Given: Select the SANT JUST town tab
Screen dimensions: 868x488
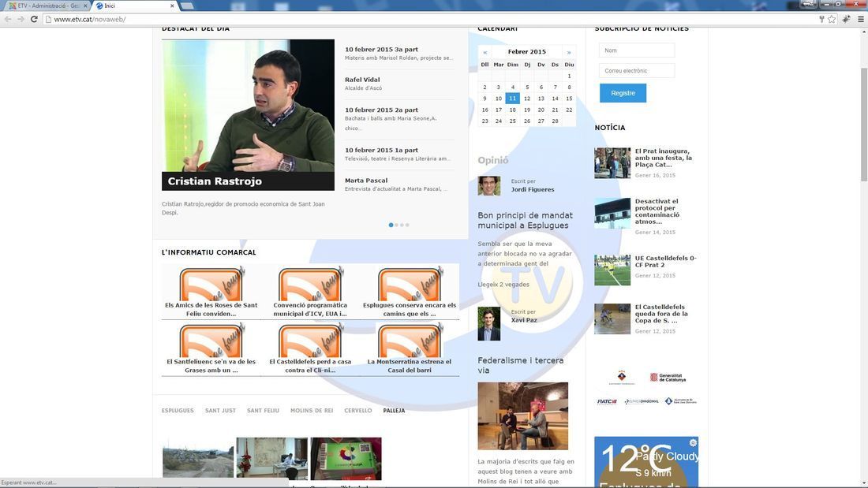Looking at the screenshot, I should [220, 411].
